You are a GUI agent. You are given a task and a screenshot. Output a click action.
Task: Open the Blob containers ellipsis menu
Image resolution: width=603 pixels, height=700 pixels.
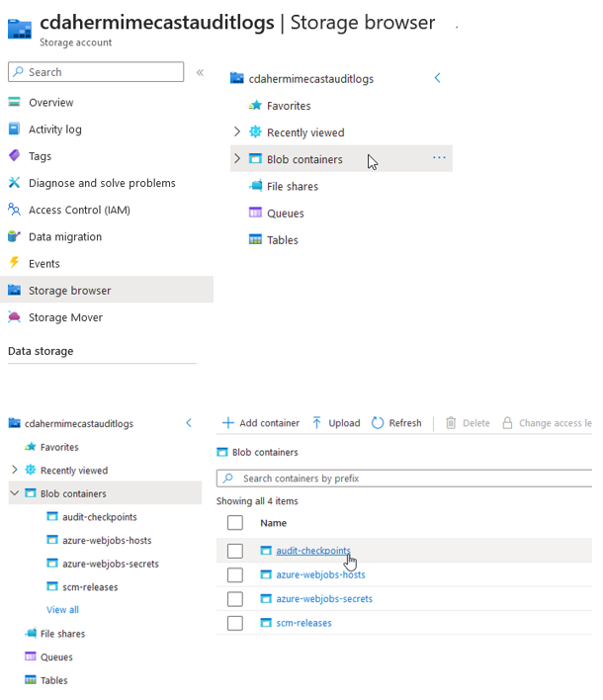point(439,158)
